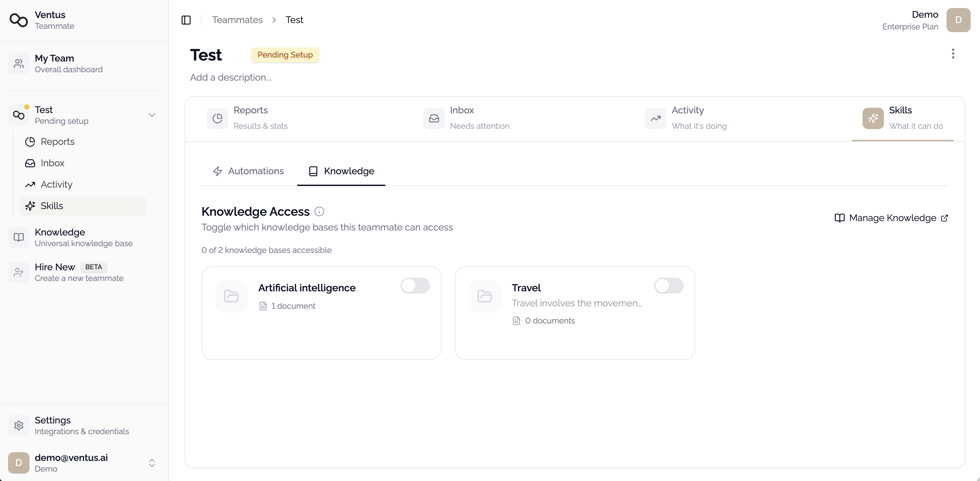Select the Activity icon in the sidebar

[30, 184]
